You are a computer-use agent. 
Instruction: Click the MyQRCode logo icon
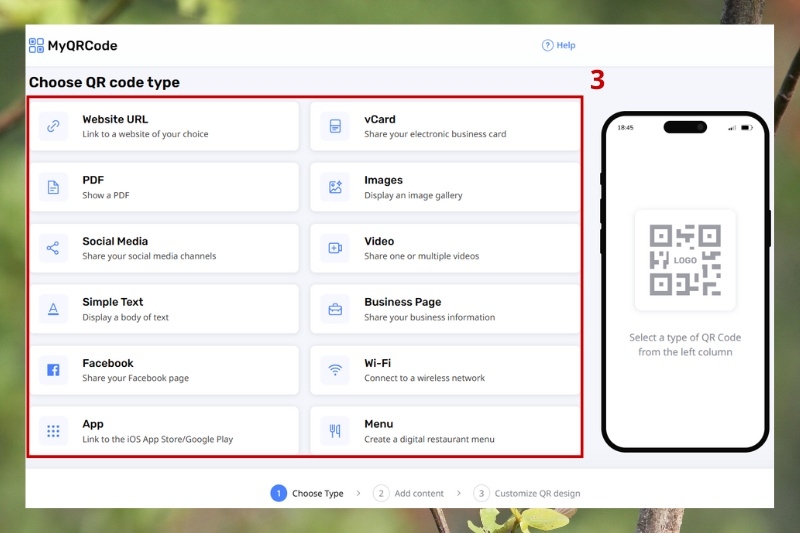pyautogui.click(x=36, y=45)
